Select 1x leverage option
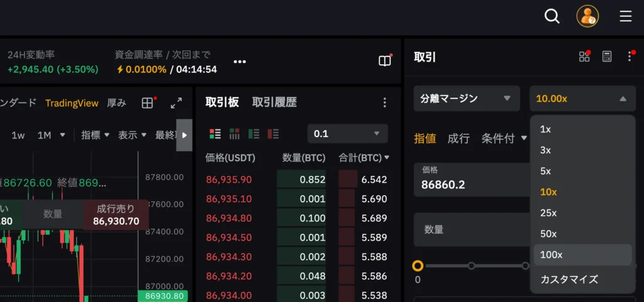Viewport: 644px width, 302px height. tap(582, 129)
